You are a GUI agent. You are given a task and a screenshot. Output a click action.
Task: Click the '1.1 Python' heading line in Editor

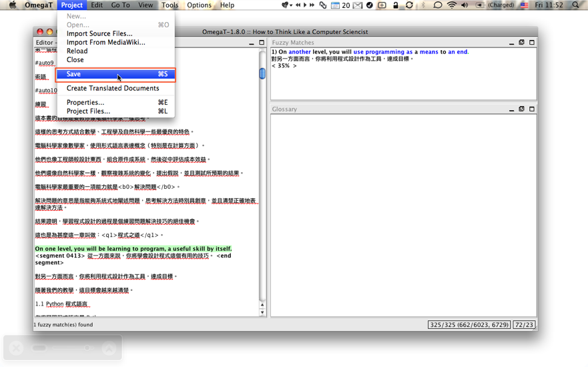click(x=62, y=304)
